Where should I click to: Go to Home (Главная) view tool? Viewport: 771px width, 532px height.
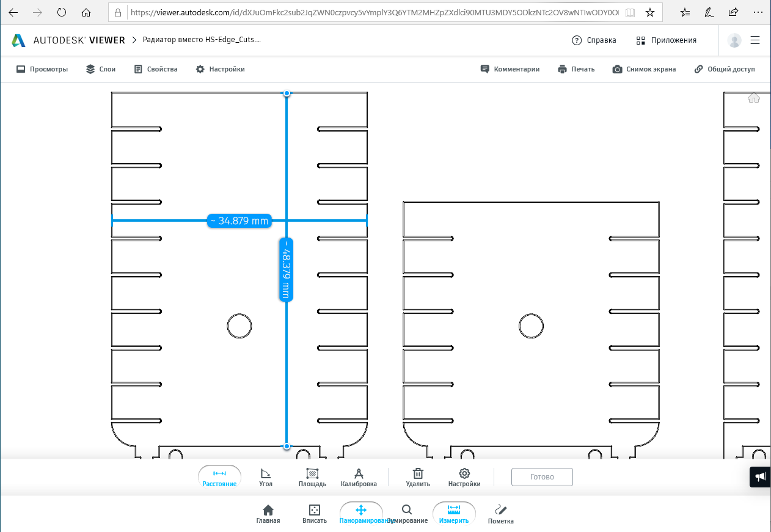pyautogui.click(x=268, y=514)
